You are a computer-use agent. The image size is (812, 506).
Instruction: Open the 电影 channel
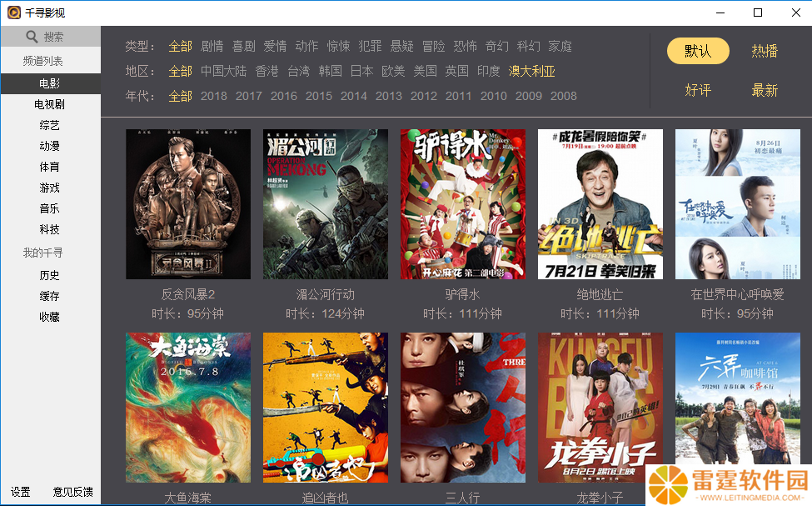point(50,83)
